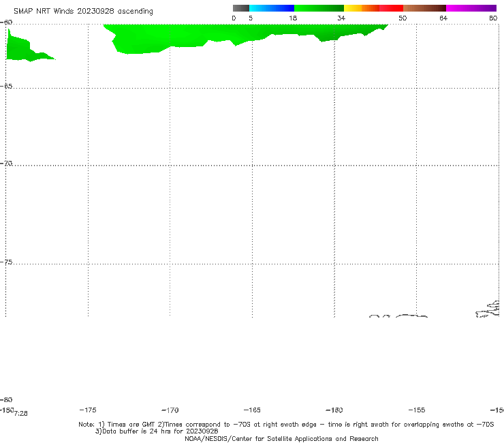
Task: Click the longitude axis label -170
Action: coord(170,410)
